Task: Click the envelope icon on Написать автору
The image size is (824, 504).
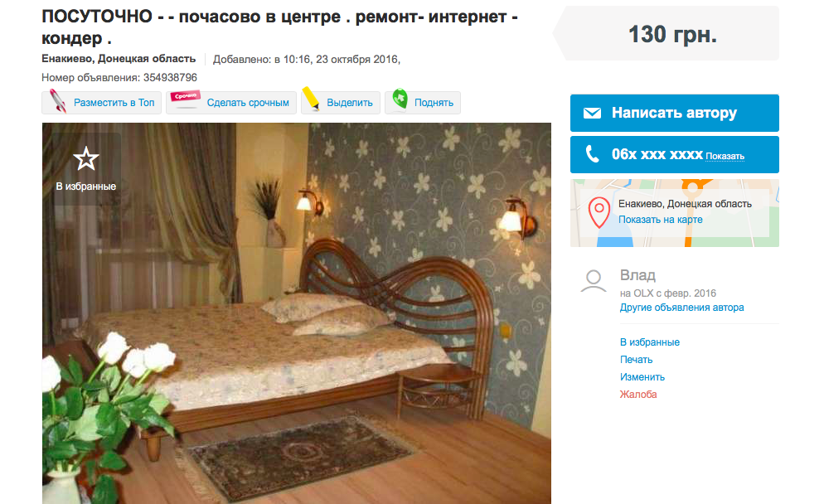Action: [x=592, y=113]
